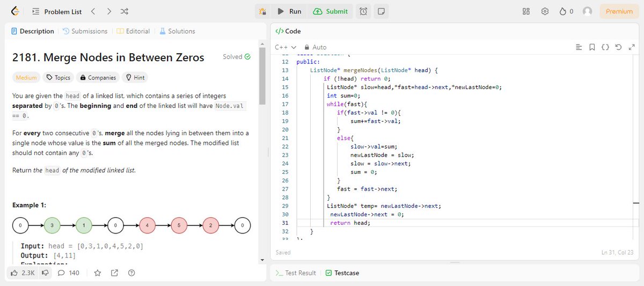
Task: Go to the next problem arrow
Action: [109, 11]
